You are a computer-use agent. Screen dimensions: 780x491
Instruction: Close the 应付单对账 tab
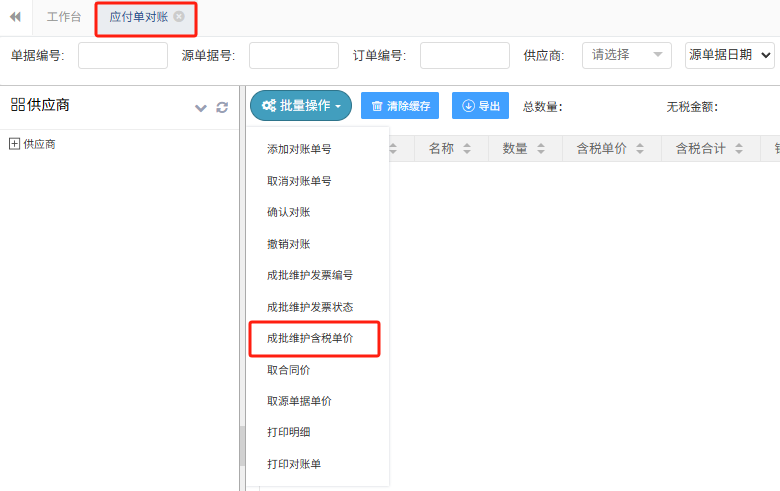point(179,17)
